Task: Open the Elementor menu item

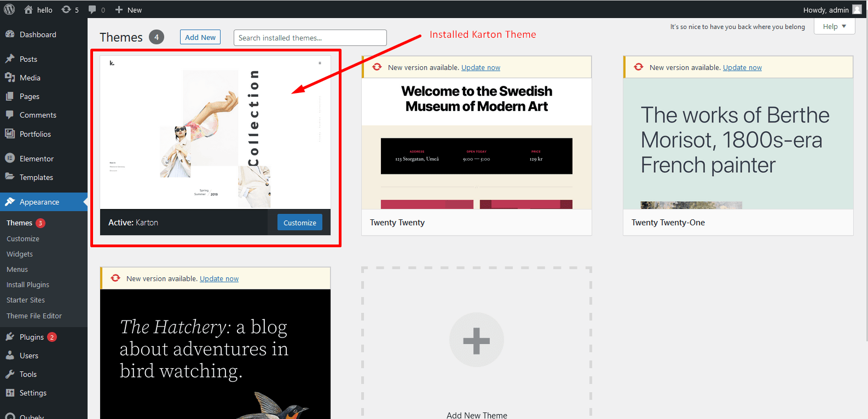Action: point(37,159)
